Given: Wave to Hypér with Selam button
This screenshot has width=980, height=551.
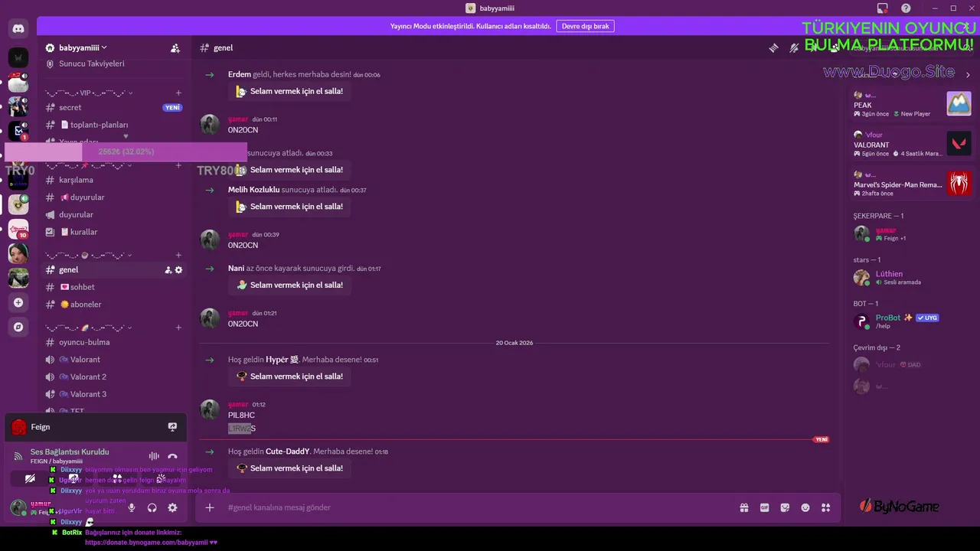Looking at the screenshot, I should (x=289, y=377).
